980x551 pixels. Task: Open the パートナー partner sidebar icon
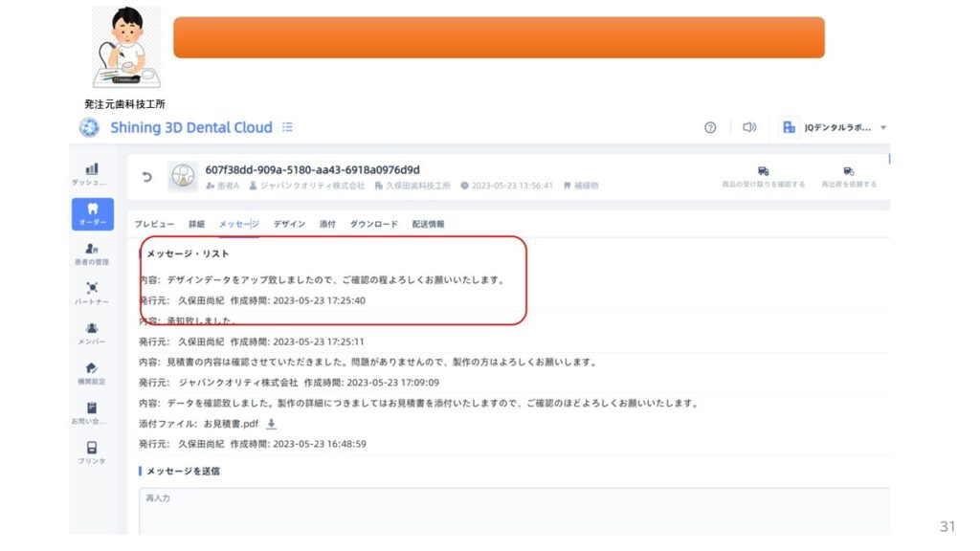point(92,292)
